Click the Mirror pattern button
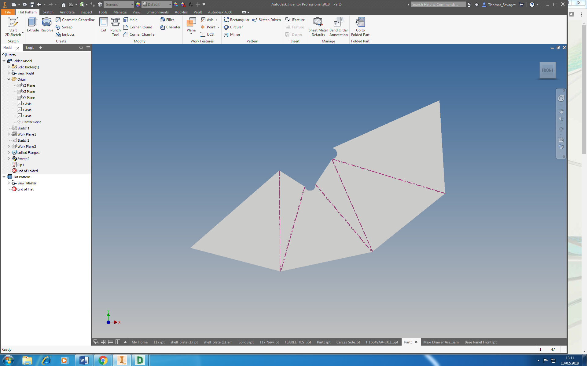The image size is (588, 370). tap(232, 34)
